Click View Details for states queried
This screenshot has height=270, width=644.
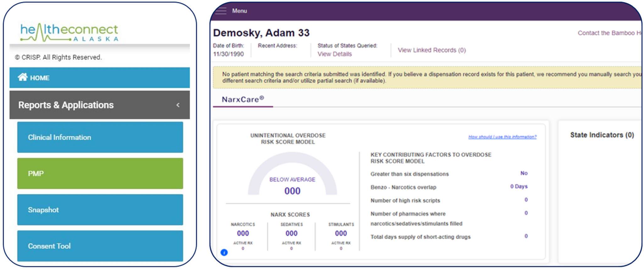[x=335, y=54]
